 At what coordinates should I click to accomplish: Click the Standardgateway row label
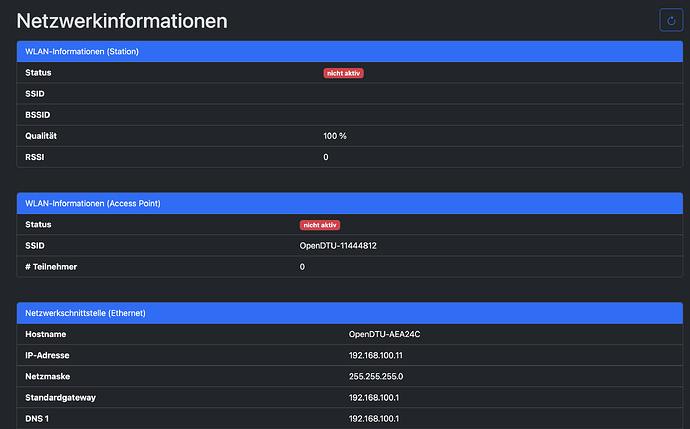pyautogui.click(x=62, y=398)
